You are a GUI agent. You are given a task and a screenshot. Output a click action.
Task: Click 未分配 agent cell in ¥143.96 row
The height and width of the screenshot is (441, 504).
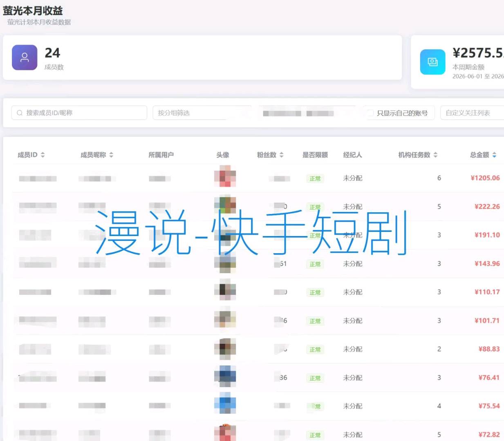pyautogui.click(x=353, y=264)
